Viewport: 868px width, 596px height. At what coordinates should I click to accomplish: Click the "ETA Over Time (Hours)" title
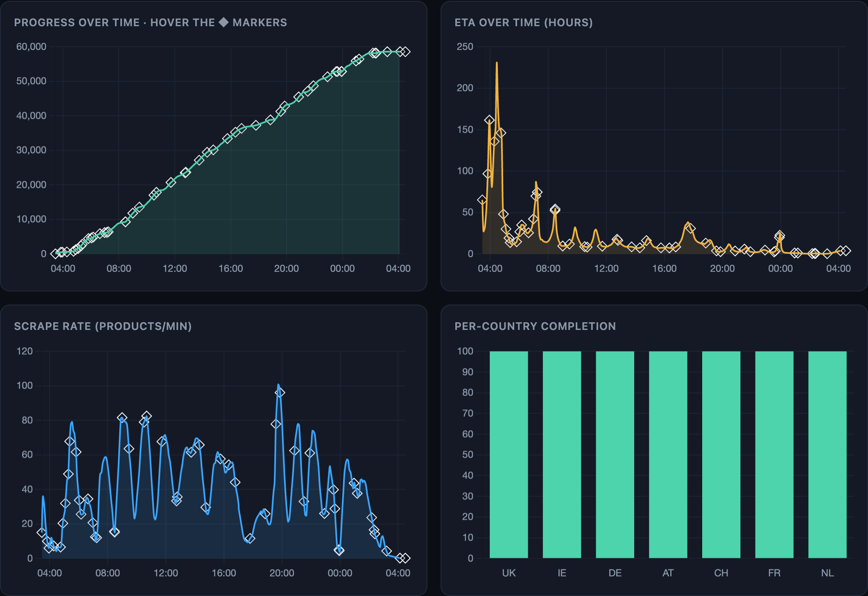[524, 23]
